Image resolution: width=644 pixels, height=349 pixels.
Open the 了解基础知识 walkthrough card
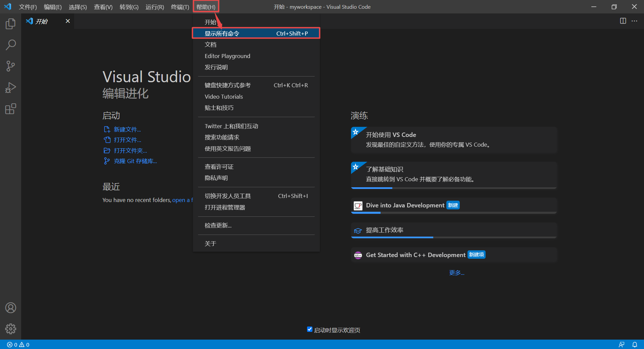tap(454, 175)
